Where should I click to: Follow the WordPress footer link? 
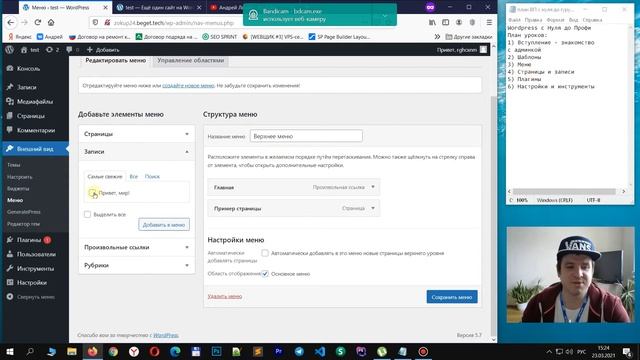coord(166,335)
